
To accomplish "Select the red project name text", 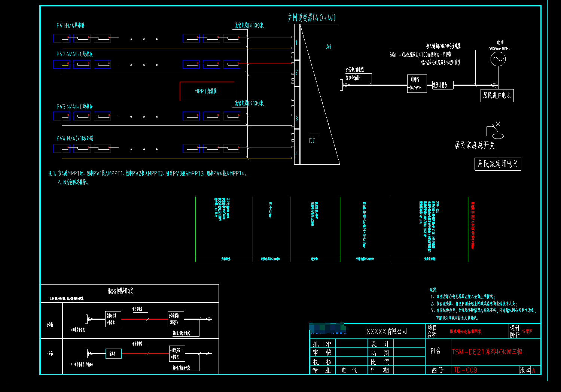I will [x=465, y=331].
